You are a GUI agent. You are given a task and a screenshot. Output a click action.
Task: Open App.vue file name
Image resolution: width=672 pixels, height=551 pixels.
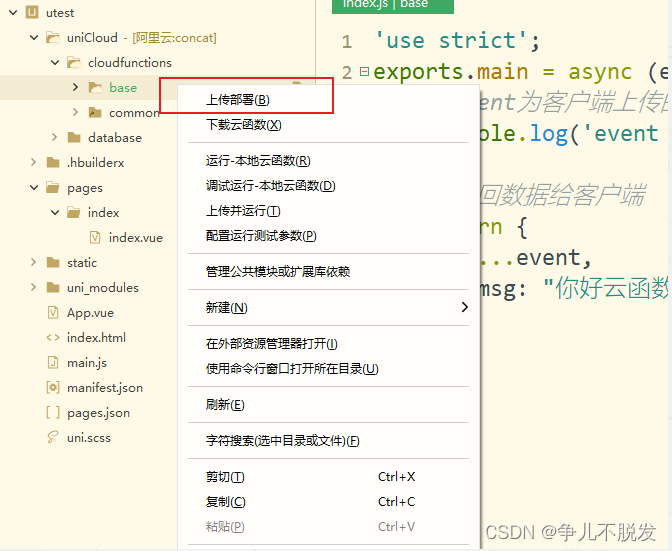pyautogui.click(x=90, y=313)
